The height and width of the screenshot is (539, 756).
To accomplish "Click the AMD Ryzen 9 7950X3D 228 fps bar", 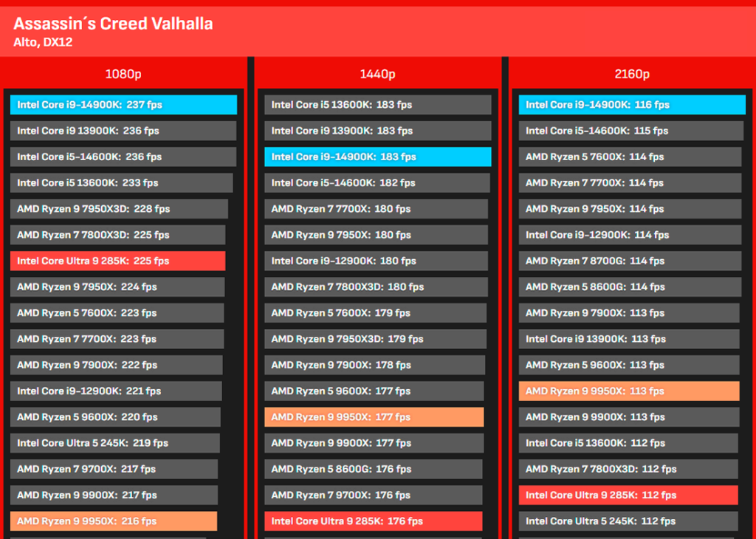I will click(119, 209).
